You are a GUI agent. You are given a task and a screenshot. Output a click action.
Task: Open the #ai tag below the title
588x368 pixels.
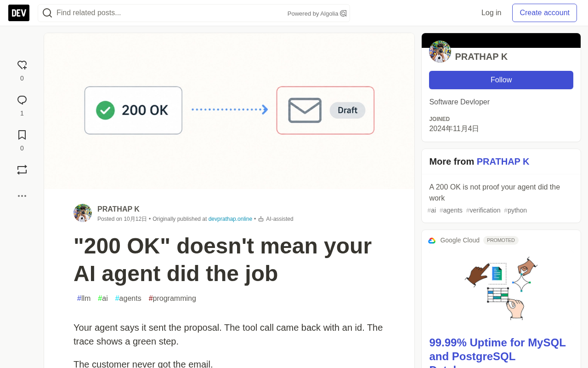click(103, 298)
